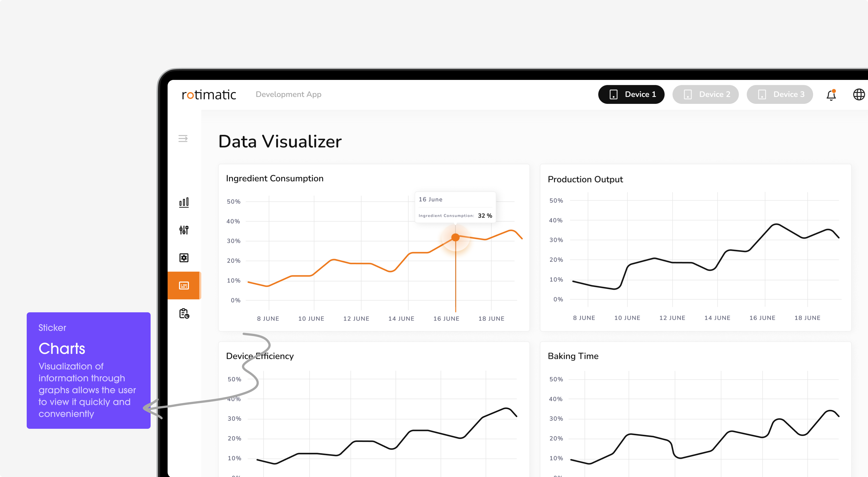
Task: Click 18 JUNE label on Ingredient Consumption chart
Action: click(x=491, y=319)
